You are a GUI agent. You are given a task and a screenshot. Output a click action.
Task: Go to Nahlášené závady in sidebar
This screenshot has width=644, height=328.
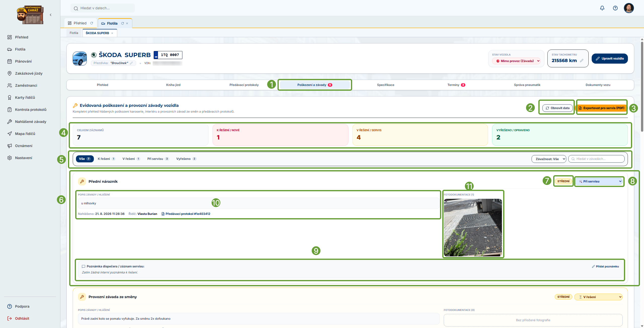click(30, 122)
